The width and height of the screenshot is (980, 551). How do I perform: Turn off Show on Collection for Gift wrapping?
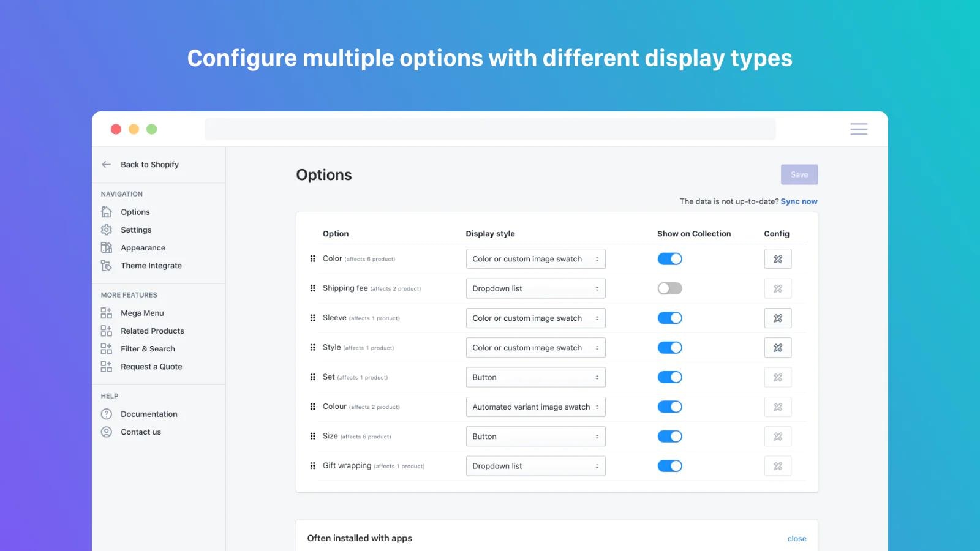pyautogui.click(x=669, y=465)
